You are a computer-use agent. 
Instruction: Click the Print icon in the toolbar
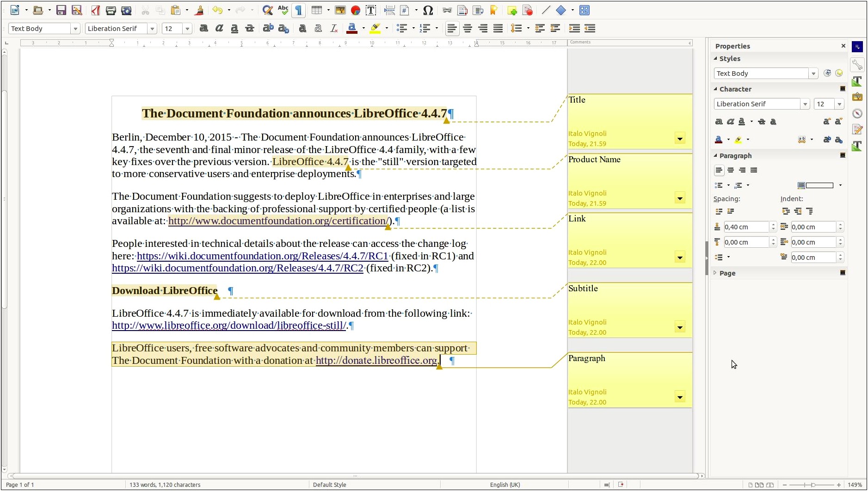(111, 10)
